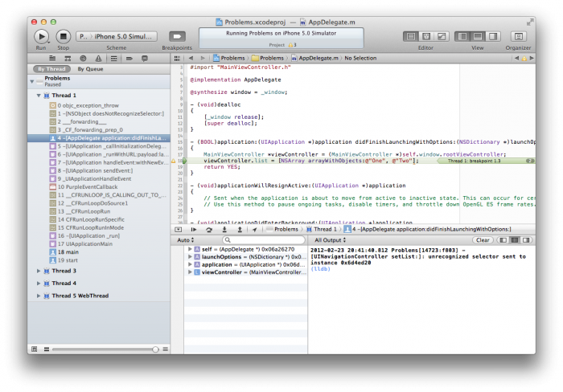Show the Project navigator folder icon

[52, 58]
